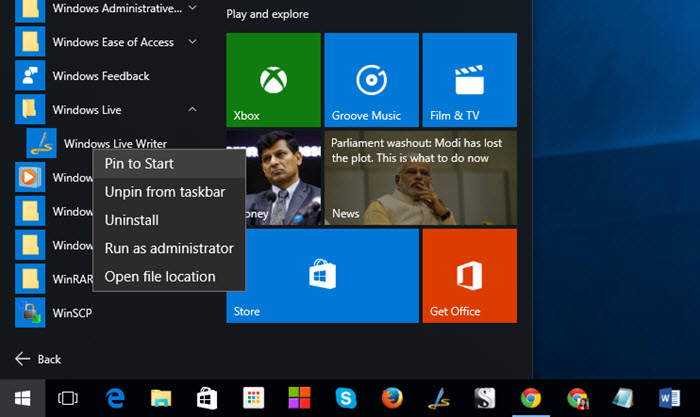Screen dimensions: 700x417
Task: Select Run as administrator
Action: point(169,248)
